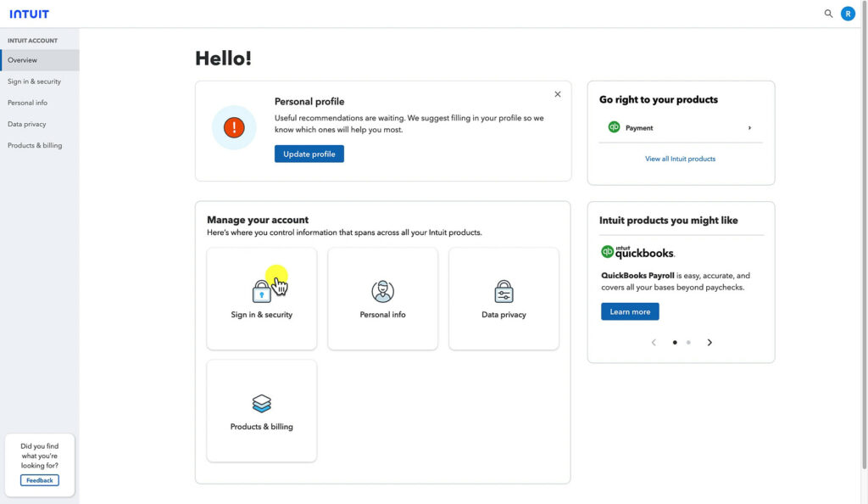Expand the Payment product row chevron
This screenshot has height=504, width=868.
(749, 128)
